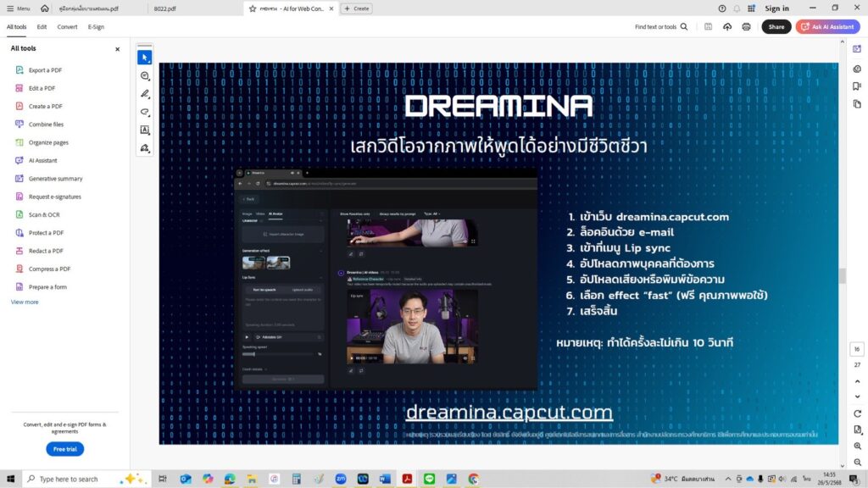The image size is (868, 488).
Task: Open the Acrobat Menu
Action: point(19,8)
